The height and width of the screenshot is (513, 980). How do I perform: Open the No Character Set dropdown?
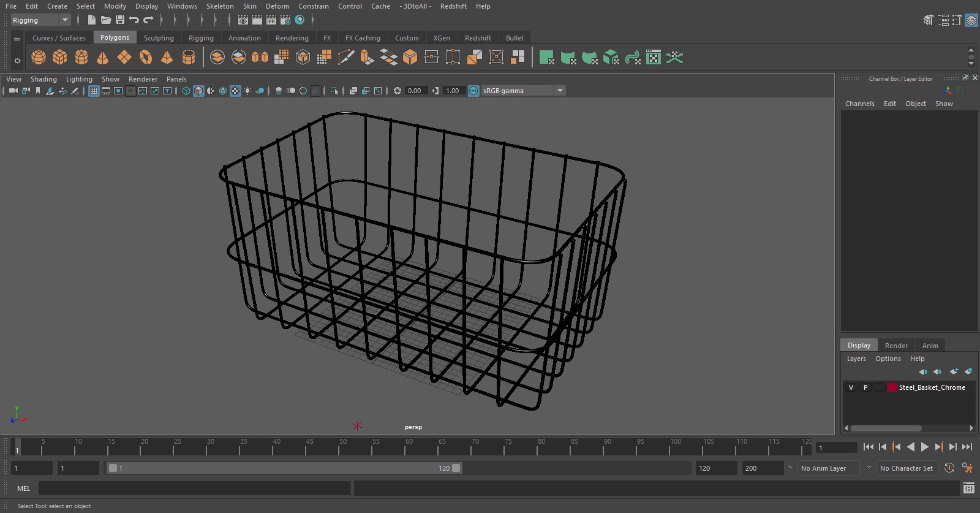coord(907,468)
